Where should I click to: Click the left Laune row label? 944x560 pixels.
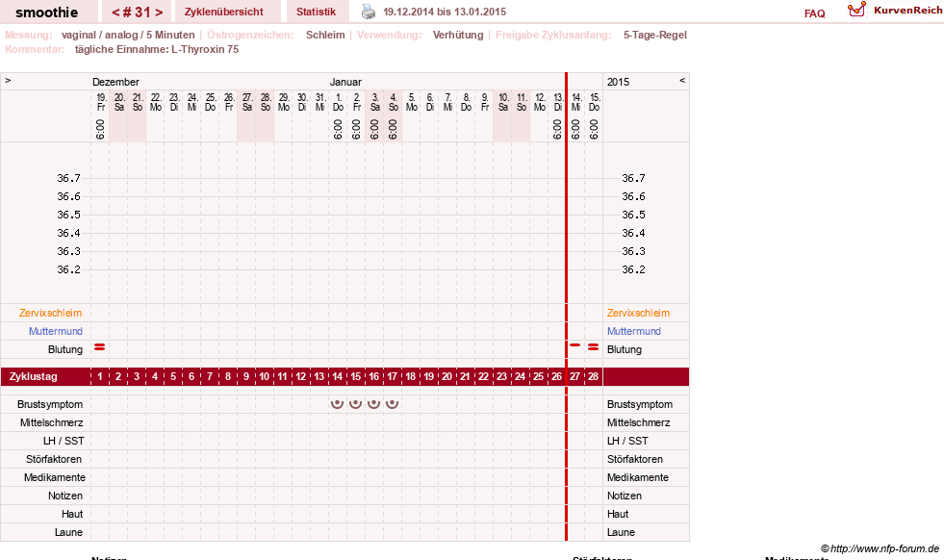(68, 532)
